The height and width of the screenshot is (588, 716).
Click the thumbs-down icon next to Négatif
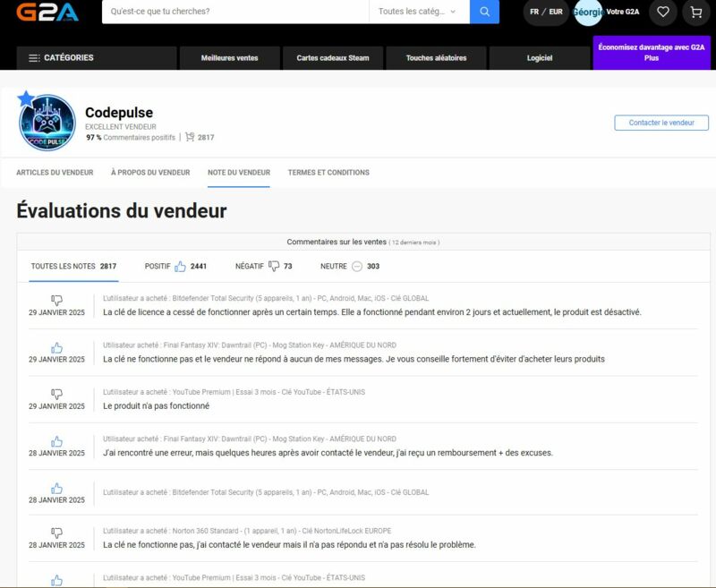[274, 266]
